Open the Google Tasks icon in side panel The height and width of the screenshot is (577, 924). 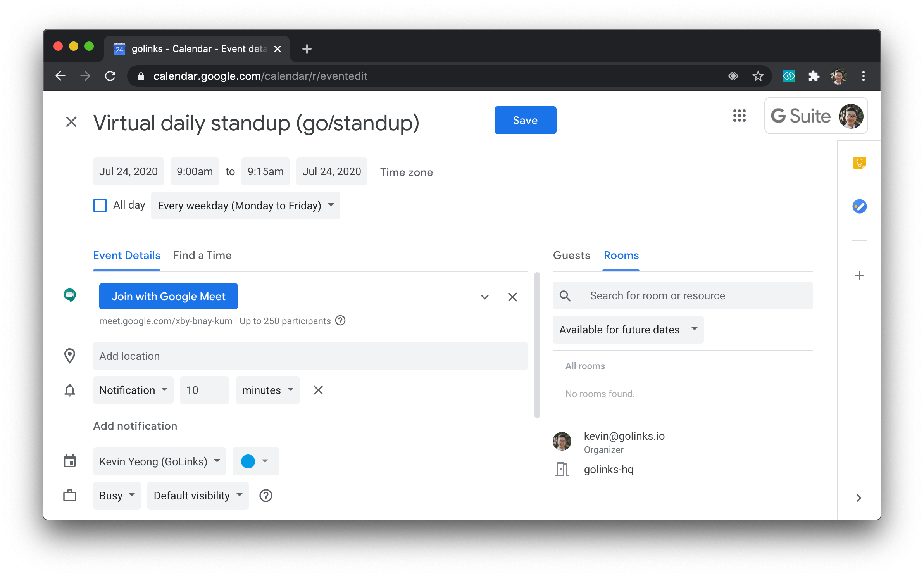coord(859,206)
